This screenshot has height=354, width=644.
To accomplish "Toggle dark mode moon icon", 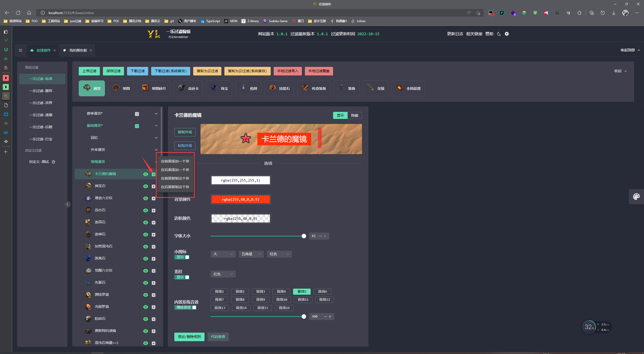I will click(x=499, y=34).
